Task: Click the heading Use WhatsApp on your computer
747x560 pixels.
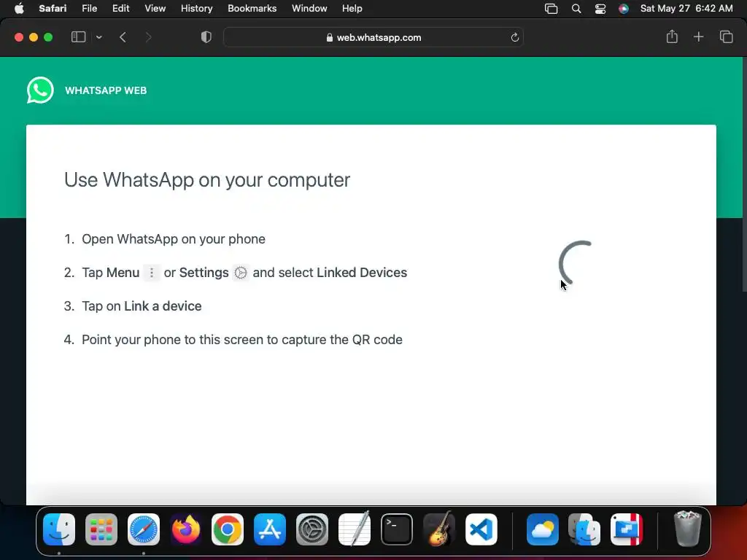Action: pos(207,180)
